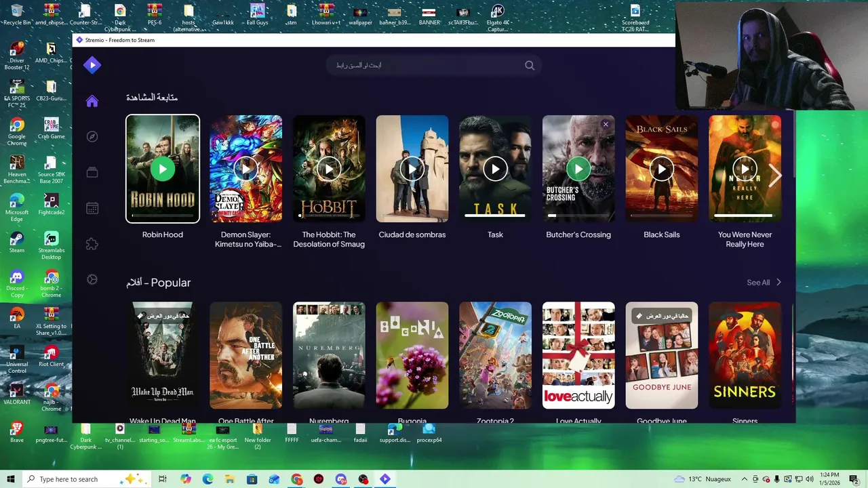The width and height of the screenshot is (868, 488).
Task: Select the Steam desktop shortcut
Action: tap(17, 243)
